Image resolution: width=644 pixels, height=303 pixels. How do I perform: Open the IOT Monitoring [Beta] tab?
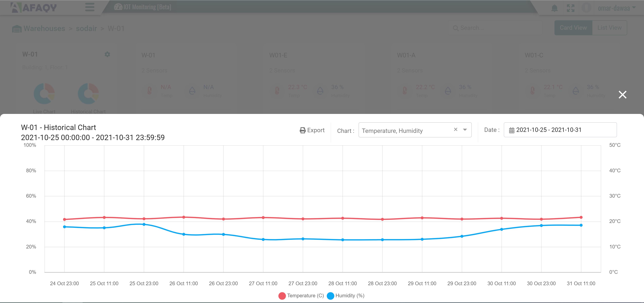coord(143,7)
